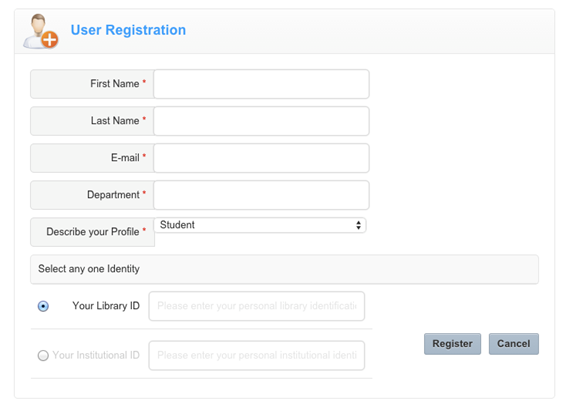Open the Describe your Profile dropdown
Viewport: 576px width, 418px height.
click(x=260, y=225)
